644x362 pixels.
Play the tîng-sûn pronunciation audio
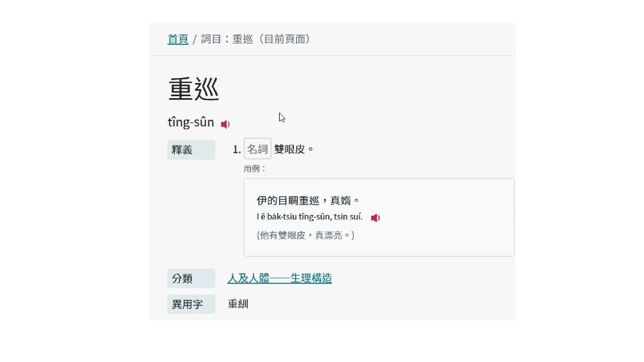tap(225, 124)
